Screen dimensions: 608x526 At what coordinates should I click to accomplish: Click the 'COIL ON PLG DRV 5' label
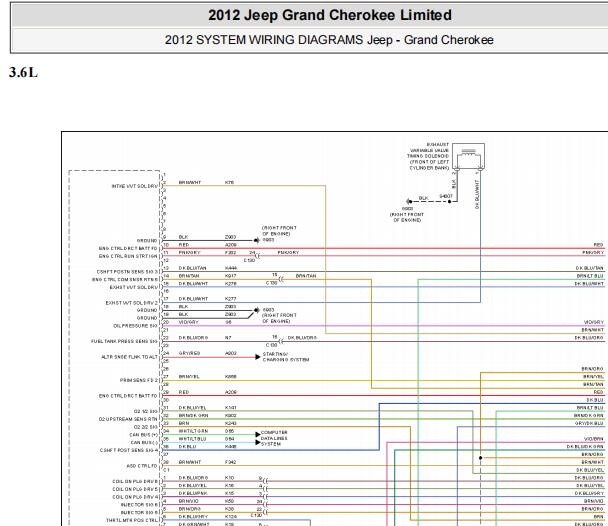pyautogui.click(x=135, y=489)
